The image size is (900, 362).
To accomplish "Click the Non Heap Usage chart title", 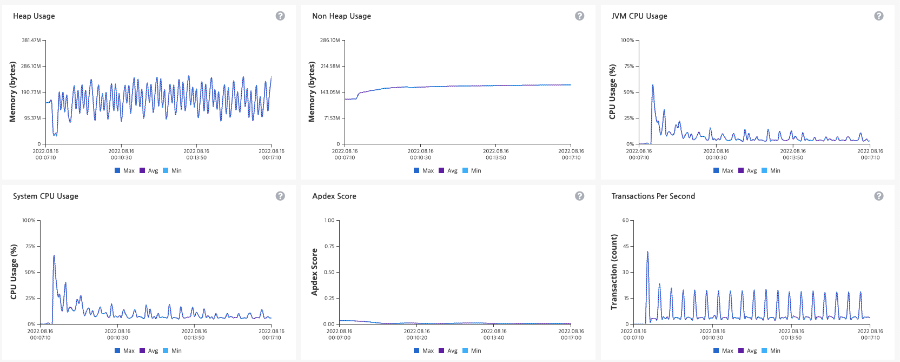I will pyautogui.click(x=342, y=16).
